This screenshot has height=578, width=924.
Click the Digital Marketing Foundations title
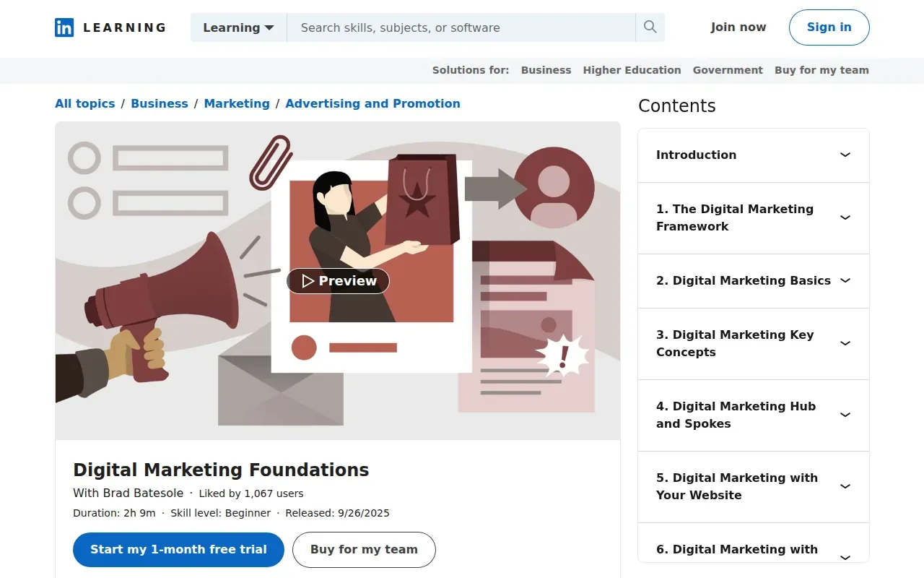pos(221,470)
